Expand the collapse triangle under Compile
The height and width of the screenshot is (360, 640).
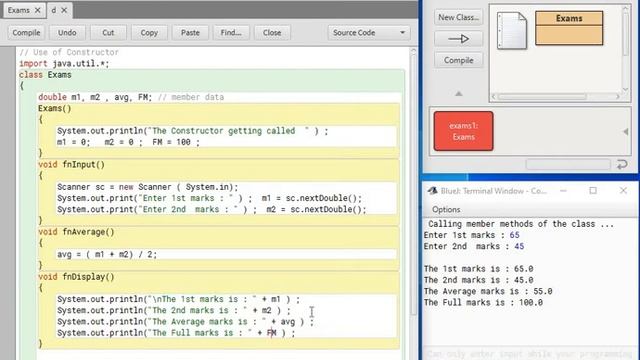pos(459,94)
